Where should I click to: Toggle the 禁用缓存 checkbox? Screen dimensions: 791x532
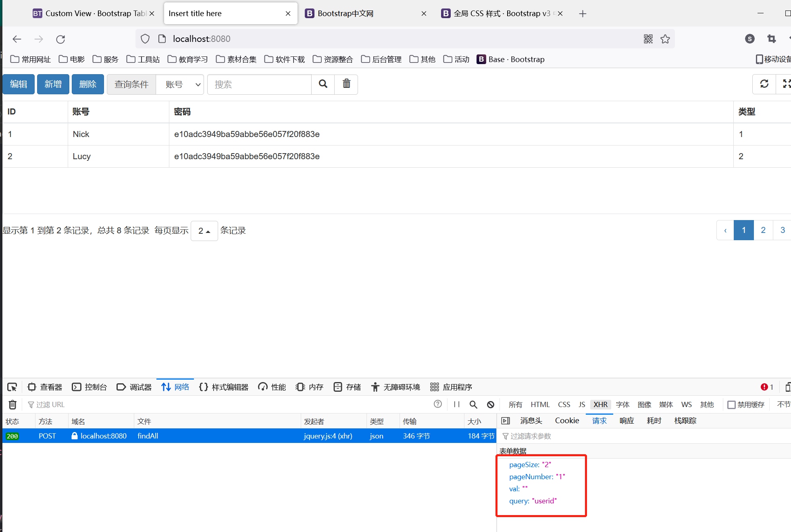coord(731,405)
